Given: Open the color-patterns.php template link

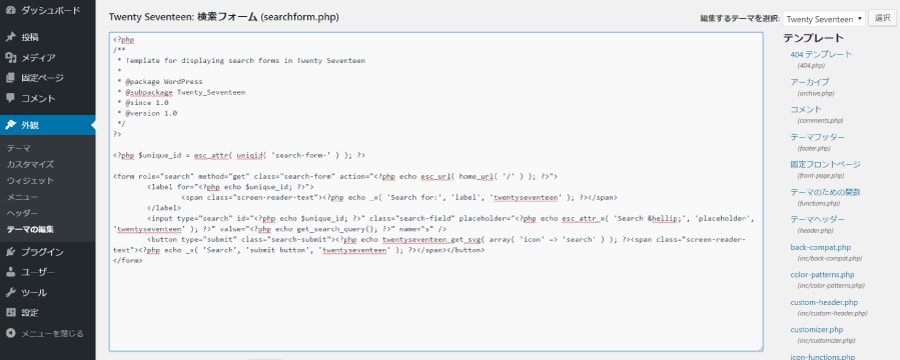Looking at the screenshot, I should [822, 274].
